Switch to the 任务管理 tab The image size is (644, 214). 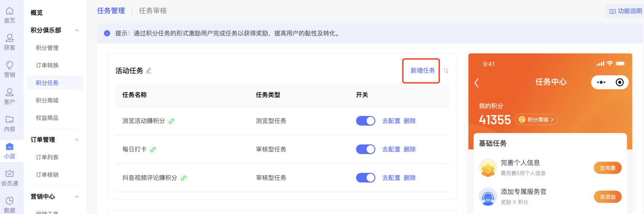coord(111,11)
